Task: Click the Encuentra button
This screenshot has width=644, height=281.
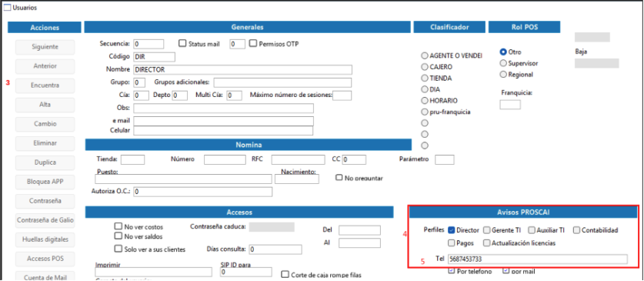Action: (x=45, y=85)
